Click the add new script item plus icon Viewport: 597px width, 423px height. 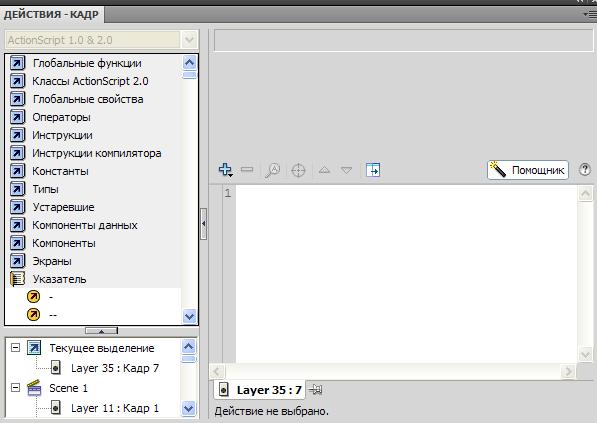[225, 170]
